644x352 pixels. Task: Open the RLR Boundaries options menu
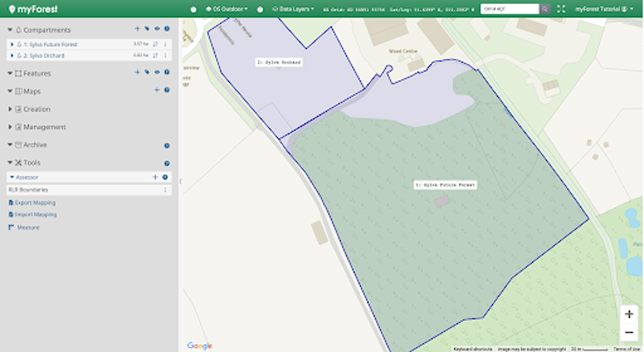pyautogui.click(x=165, y=190)
